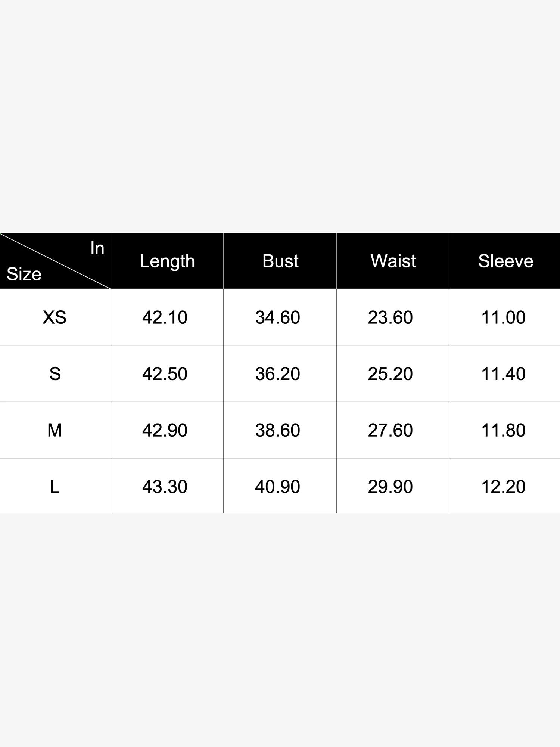This screenshot has width=560, height=747.
Task: Click the XS bust value 34.60
Action: click(x=277, y=317)
